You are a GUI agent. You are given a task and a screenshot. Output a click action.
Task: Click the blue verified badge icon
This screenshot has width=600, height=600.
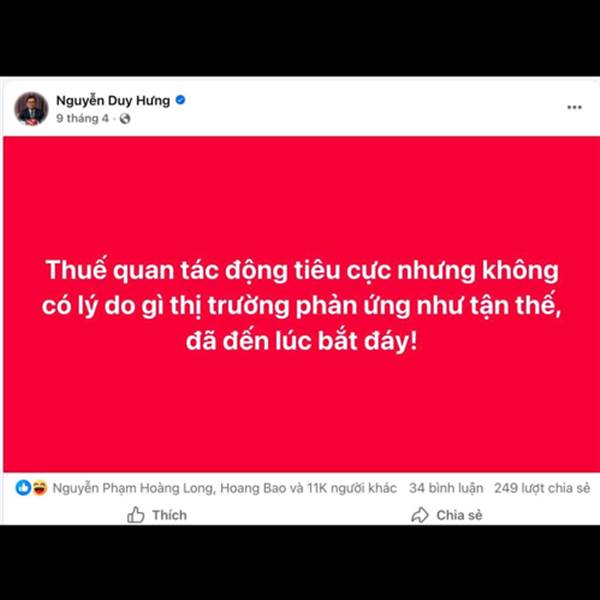(180, 100)
